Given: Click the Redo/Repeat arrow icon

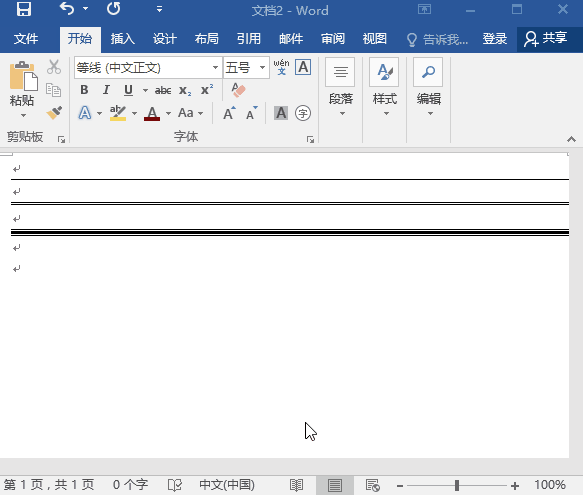Looking at the screenshot, I should [x=114, y=9].
